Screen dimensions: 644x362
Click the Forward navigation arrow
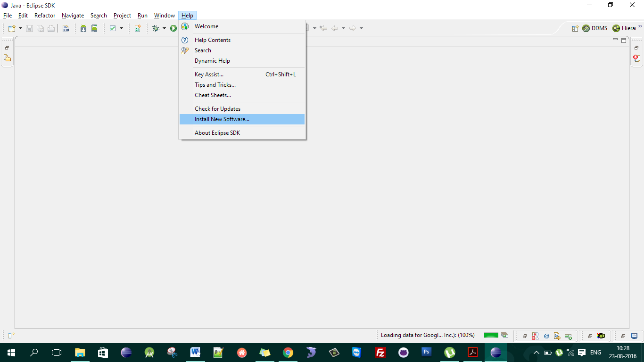coord(353,28)
